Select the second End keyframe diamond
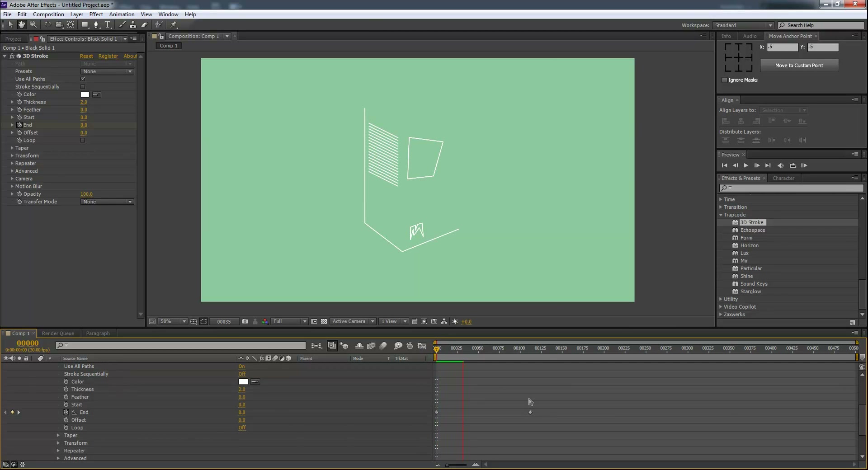Screen dimensions: 868x470 tap(530, 412)
